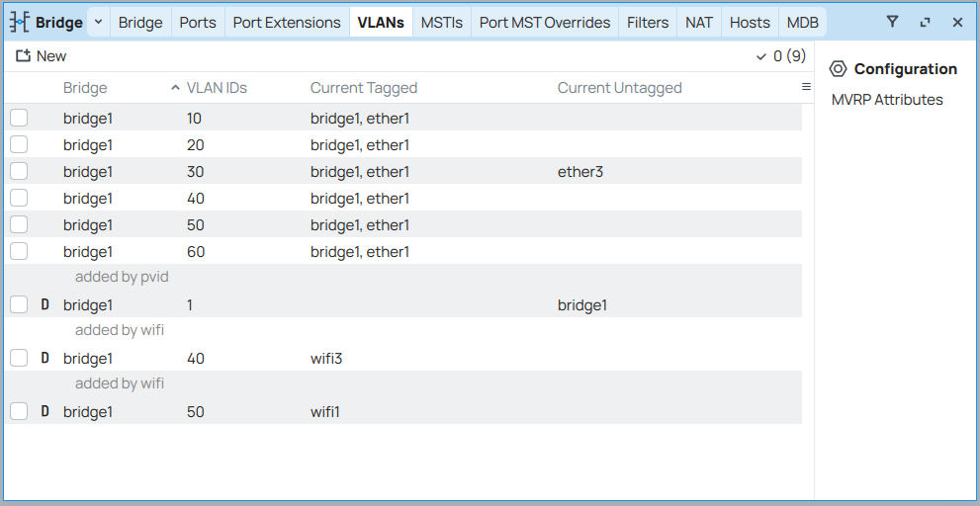This screenshot has width=980, height=506.
Task: Click the expand window icon
Action: pyautogui.click(x=925, y=22)
